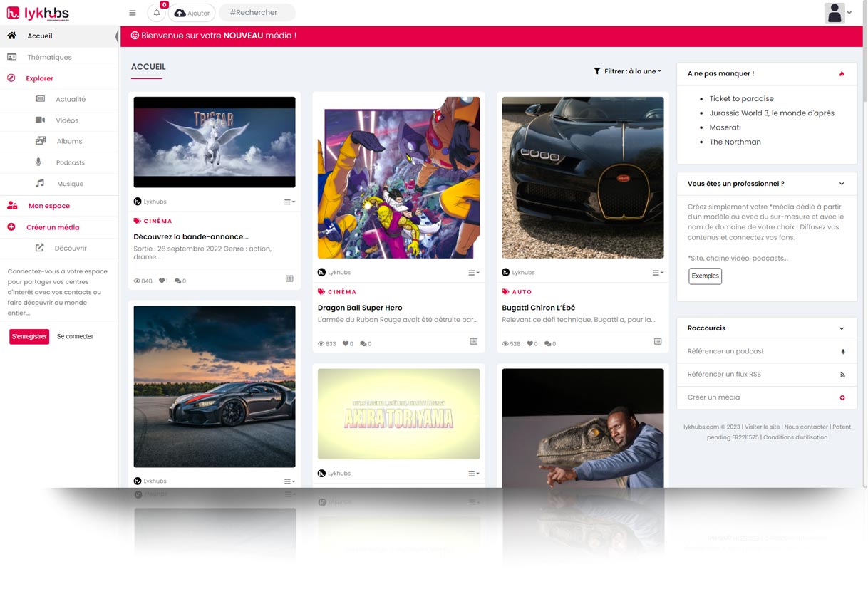Click the S'enregistrer button

coord(29,336)
